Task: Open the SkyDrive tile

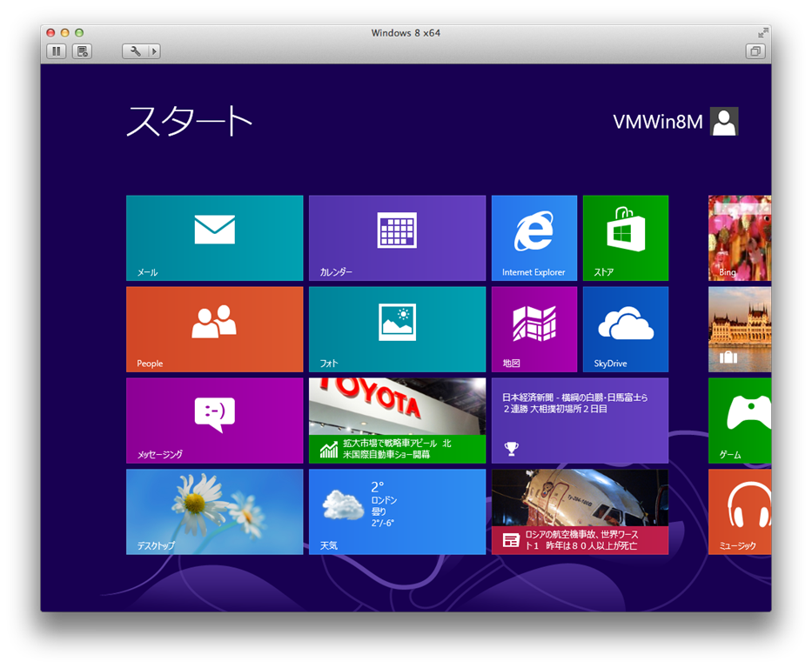Action: pos(626,329)
